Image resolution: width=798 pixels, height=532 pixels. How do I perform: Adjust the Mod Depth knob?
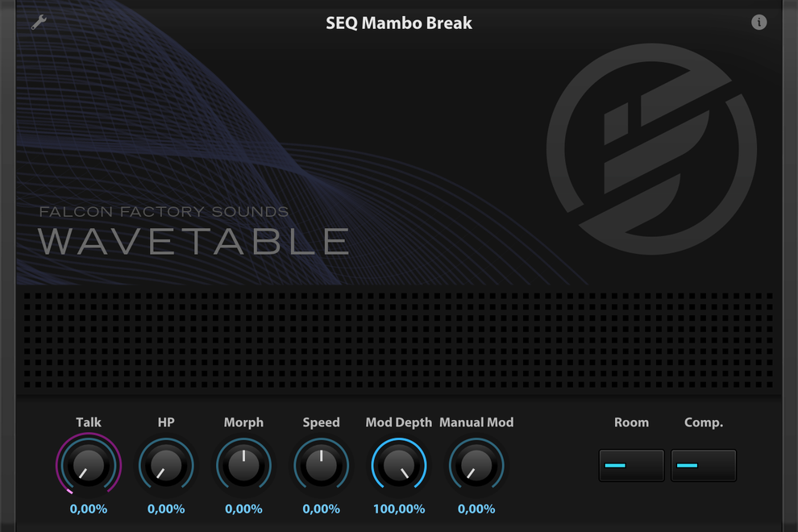(x=399, y=465)
